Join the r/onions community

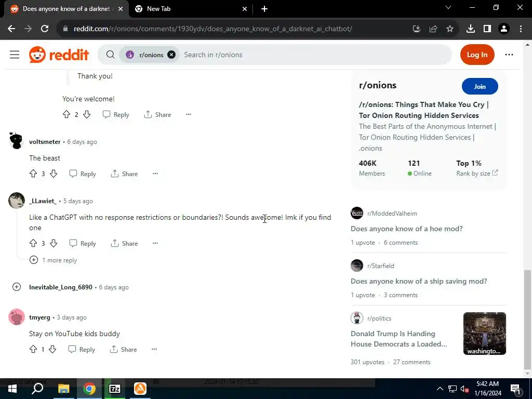[480, 87]
